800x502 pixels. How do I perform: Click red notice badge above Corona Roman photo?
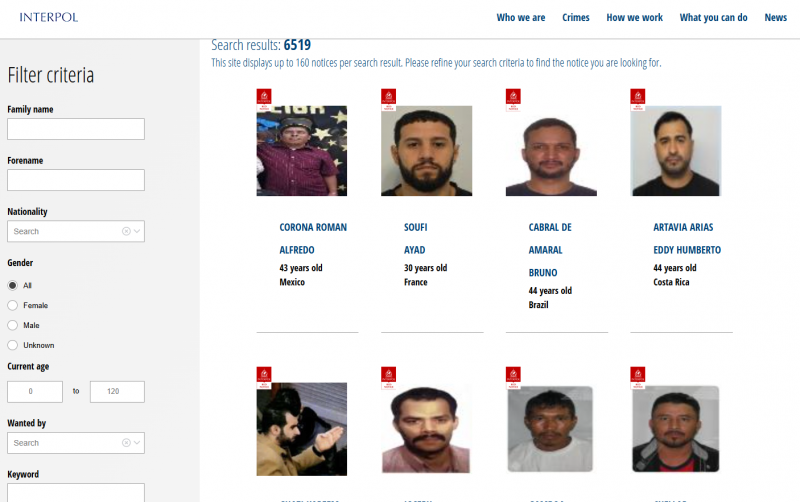tap(264, 99)
